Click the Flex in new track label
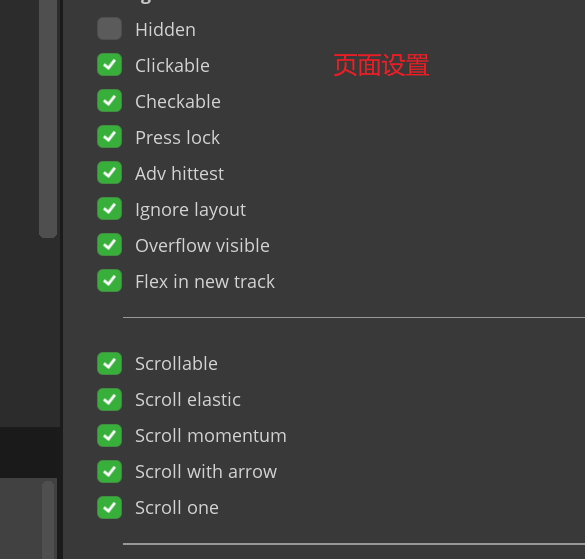Image resolution: width=585 pixels, height=559 pixels. pyautogui.click(x=205, y=281)
